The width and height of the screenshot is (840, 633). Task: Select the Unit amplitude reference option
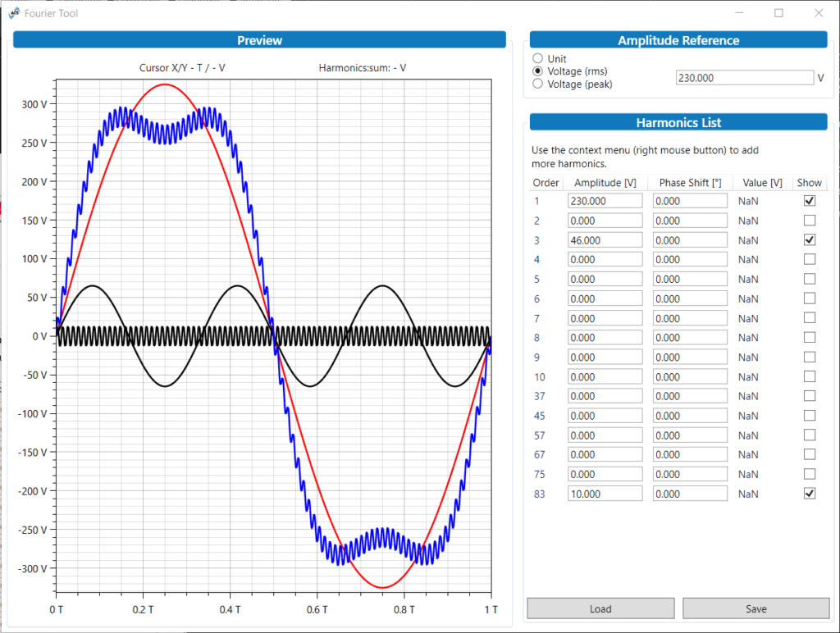[538, 59]
